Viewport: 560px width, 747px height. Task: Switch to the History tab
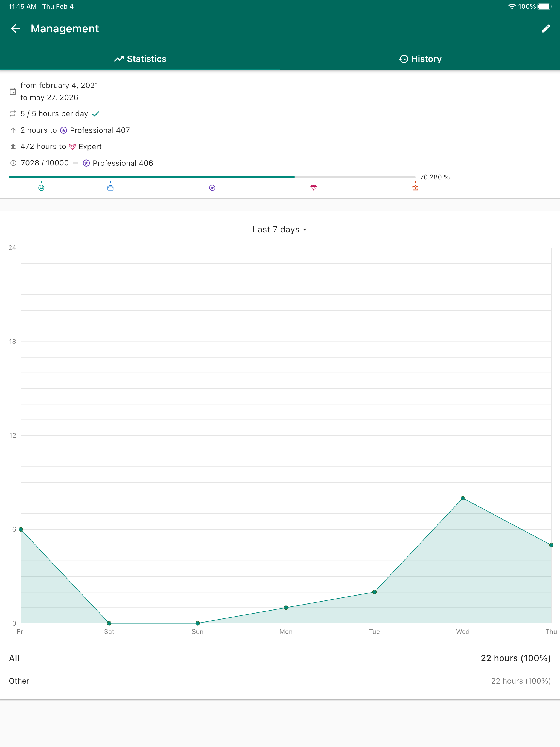click(420, 59)
